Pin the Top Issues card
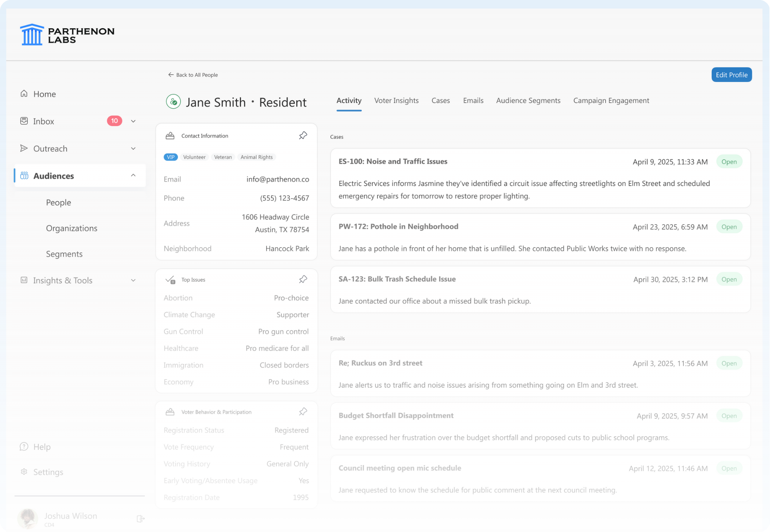770x532 pixels. (x=303, y=280)
